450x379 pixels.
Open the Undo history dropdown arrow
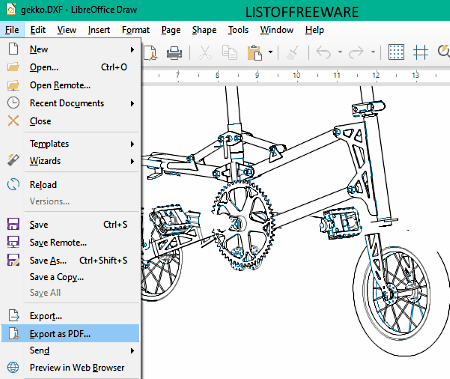pyautogui.click(x=340, y=52)
